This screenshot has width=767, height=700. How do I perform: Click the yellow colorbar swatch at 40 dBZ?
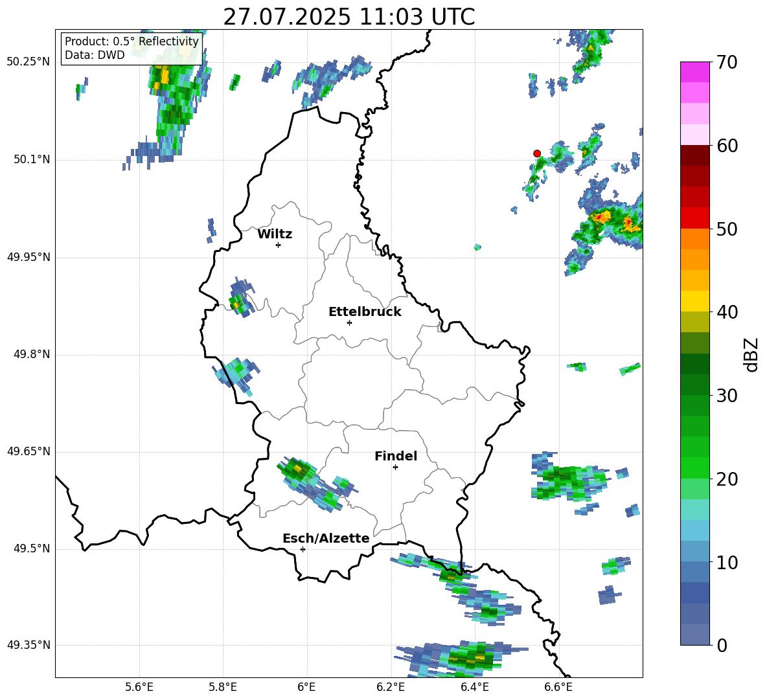click(694, 302)
